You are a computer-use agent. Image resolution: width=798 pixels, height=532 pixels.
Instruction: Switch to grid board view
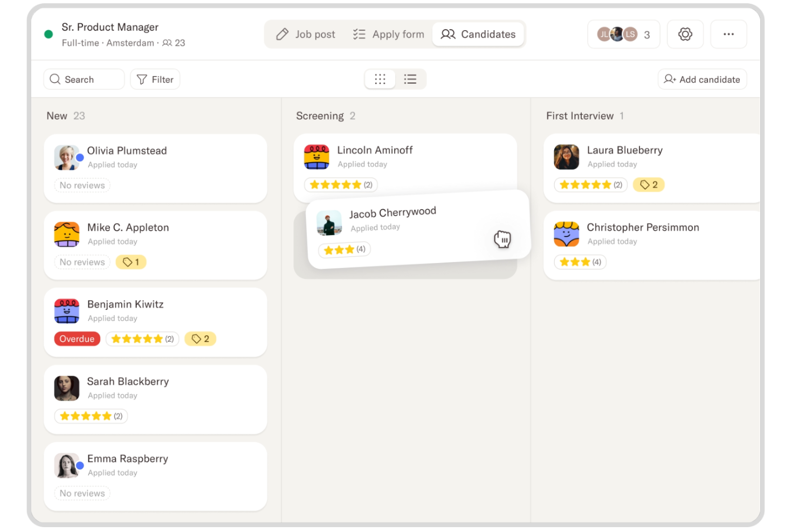380,79
